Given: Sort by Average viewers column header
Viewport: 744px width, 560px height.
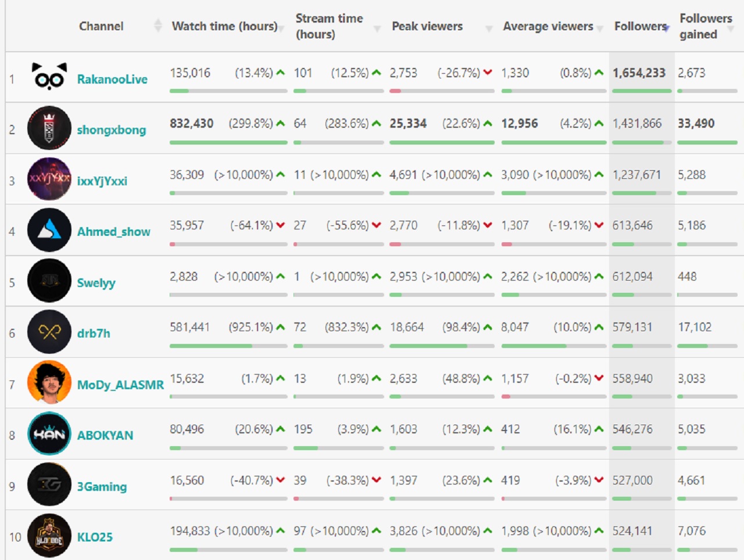Looking at the screenshot, I should tap(548, 26).
